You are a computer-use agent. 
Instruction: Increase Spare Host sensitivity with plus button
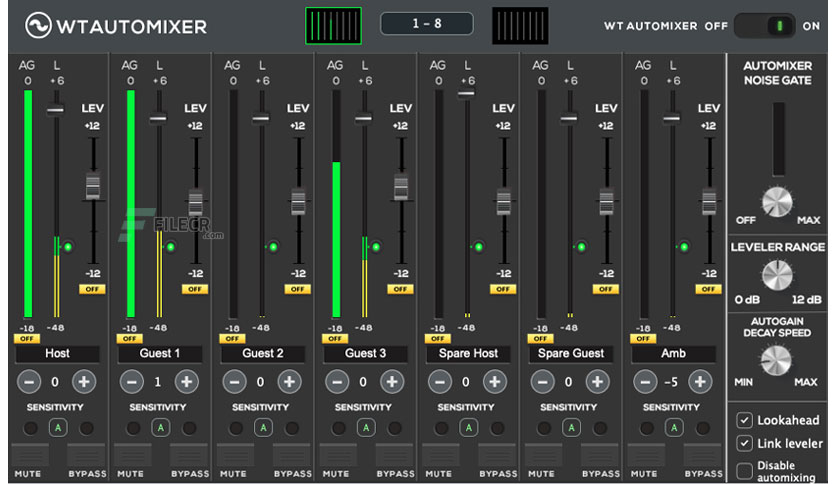495,382
